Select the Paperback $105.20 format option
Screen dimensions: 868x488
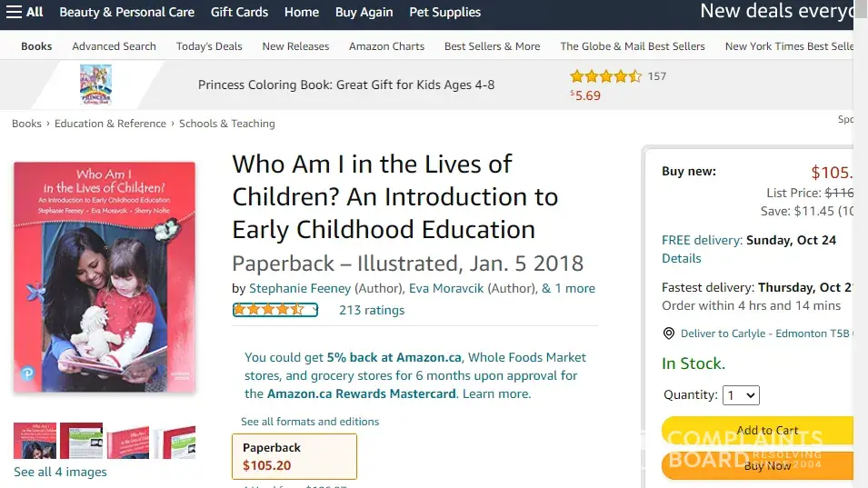[294, 456]
